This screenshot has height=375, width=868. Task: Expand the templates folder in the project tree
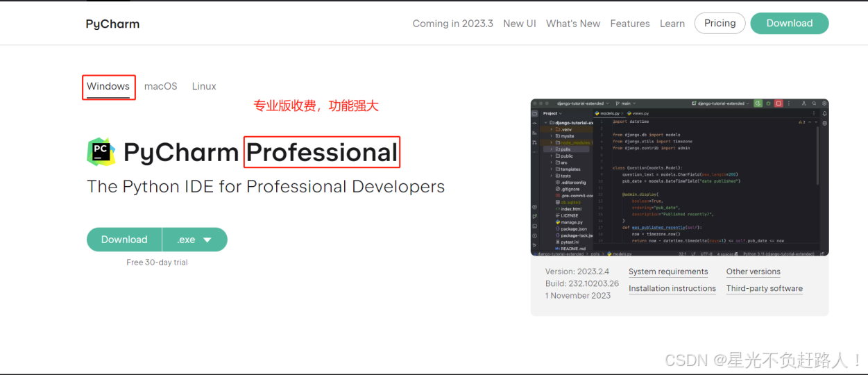551,169
